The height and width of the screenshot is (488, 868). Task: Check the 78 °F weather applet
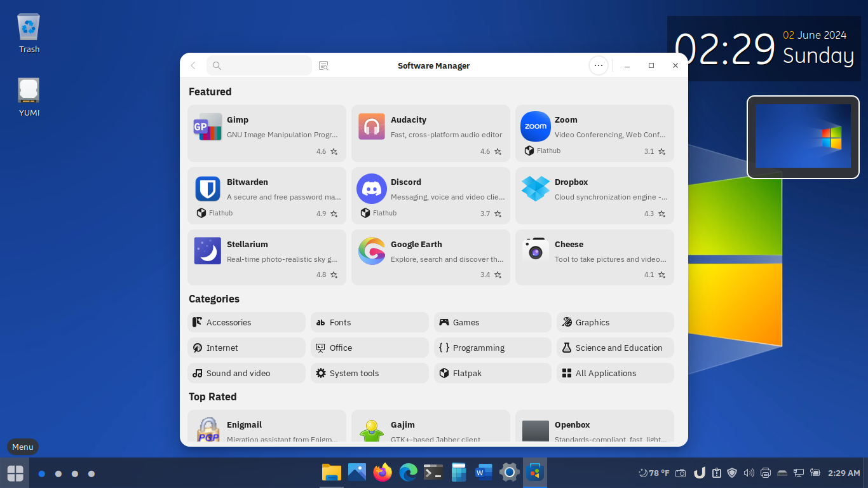(654, 473)
